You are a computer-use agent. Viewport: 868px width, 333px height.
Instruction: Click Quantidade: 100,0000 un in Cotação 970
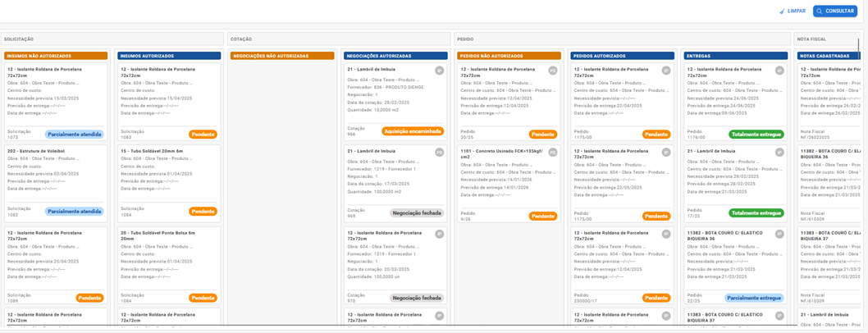(x=376, y=275)
